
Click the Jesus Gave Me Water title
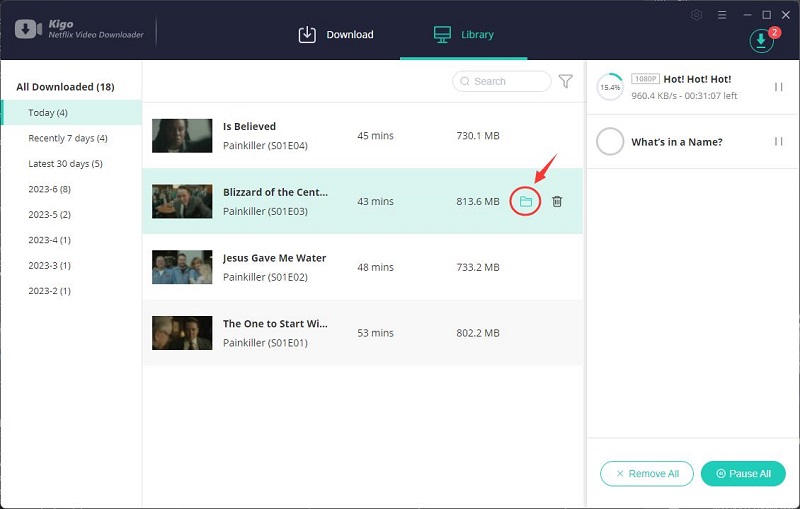(x=274, y=258)
